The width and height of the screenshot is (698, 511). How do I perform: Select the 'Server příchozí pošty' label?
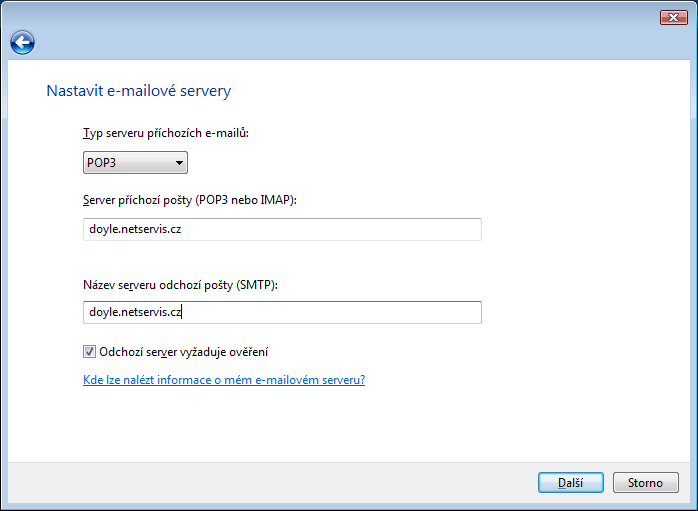tap(190, 200)
